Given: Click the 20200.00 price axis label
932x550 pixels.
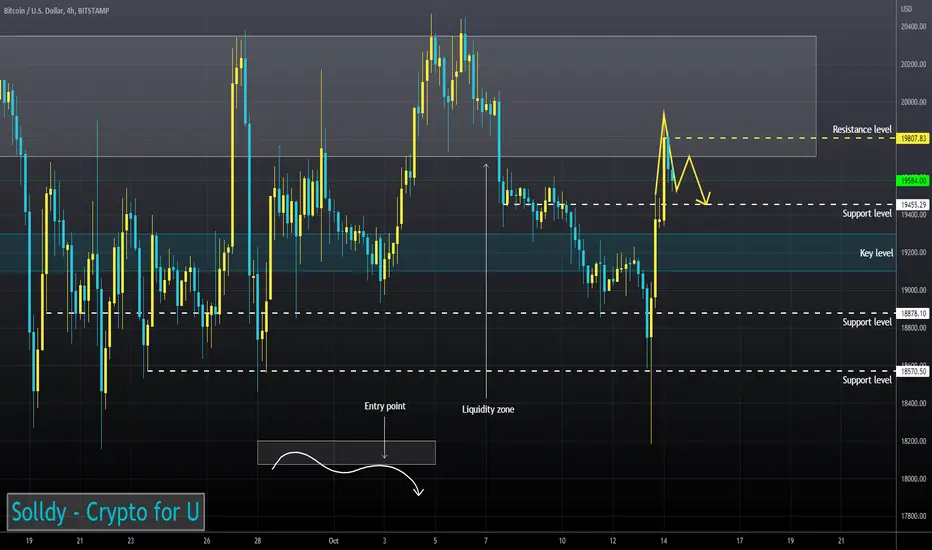Looking at the screenshot, I should click(x=913, y=64).
